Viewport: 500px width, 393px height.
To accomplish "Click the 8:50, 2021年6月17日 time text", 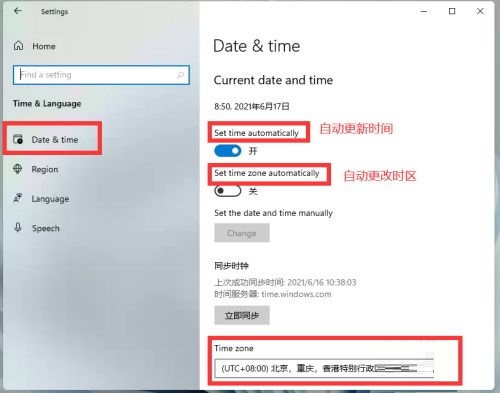I will pos(252,106).
